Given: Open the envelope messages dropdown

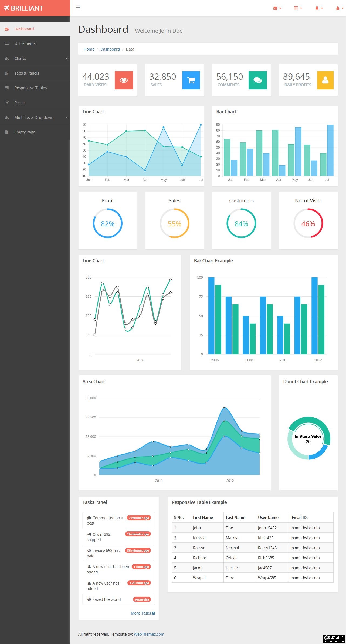Looking at the screenshot, I should click(277, 8).
